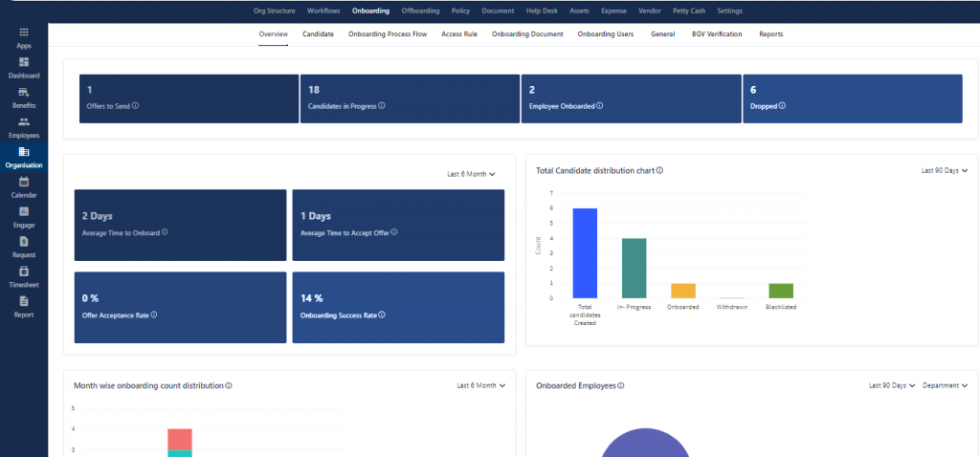
Task: Click the Average Time to Onboard card
Action: click(x=181, y=226)
